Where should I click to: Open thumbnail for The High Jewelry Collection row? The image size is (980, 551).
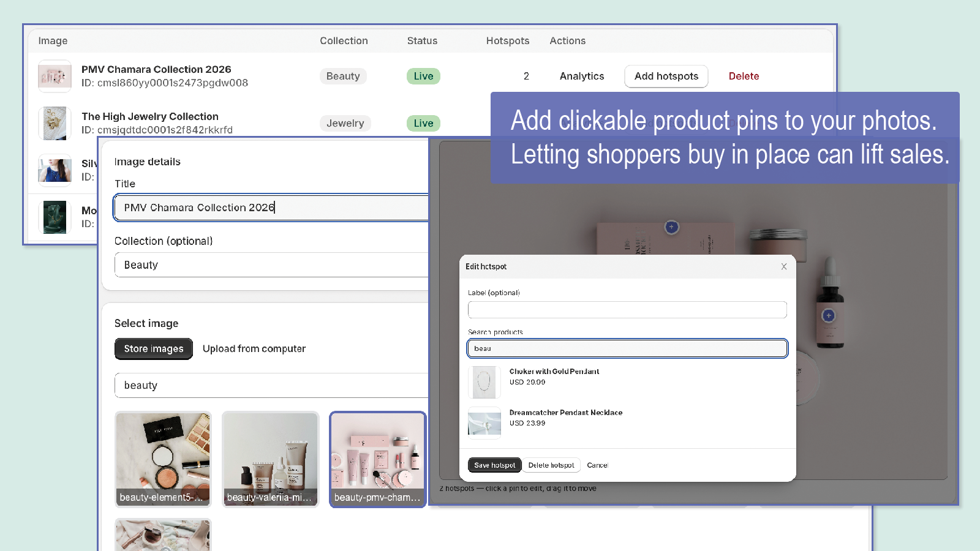[55, 123]
